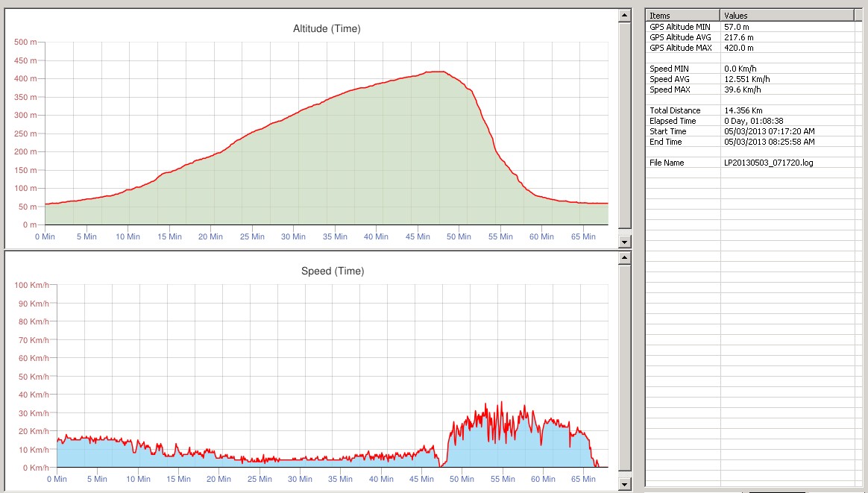
Task: Click the 50 Min label on altitude chart
Action: [459, 236]
